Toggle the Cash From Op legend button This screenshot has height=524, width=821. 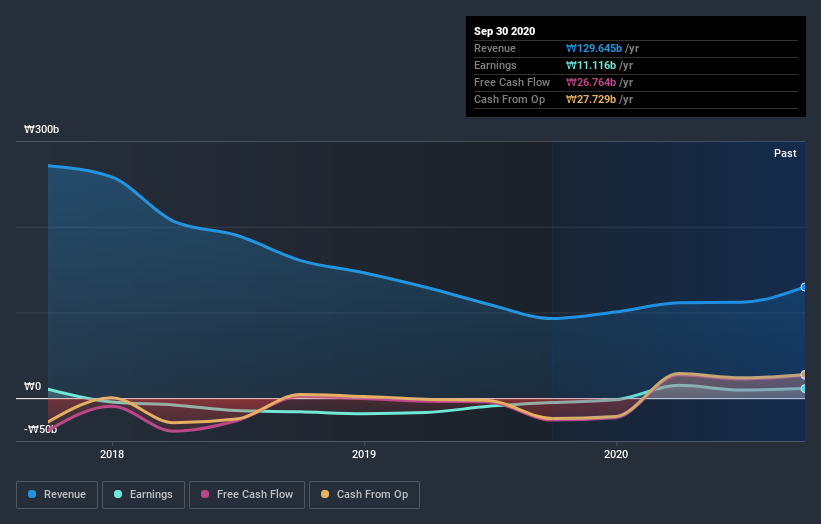pos(364,495)
